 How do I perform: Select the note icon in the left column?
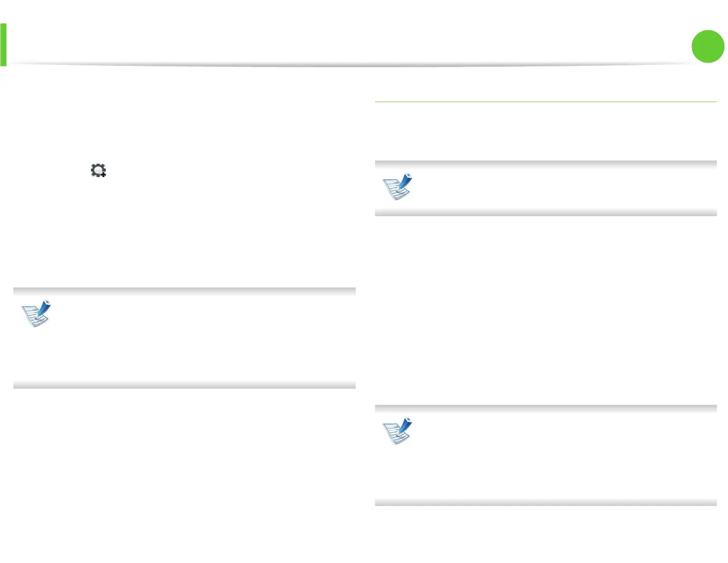pyautogui.click(x=36, y=314)
